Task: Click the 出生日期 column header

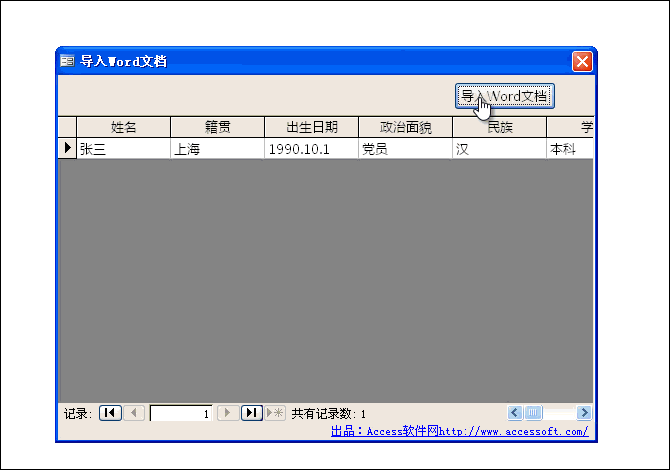Action: [x=311, y=127]
